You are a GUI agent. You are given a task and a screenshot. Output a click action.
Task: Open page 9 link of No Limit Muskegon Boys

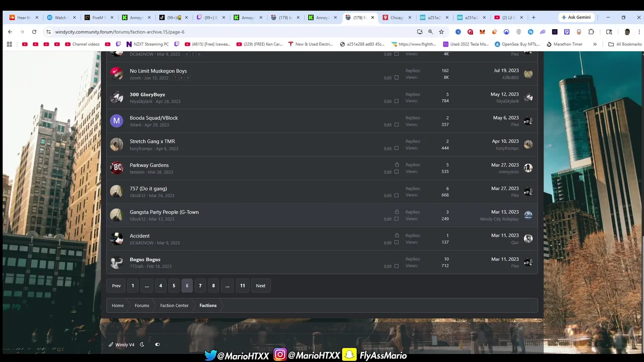188,78
